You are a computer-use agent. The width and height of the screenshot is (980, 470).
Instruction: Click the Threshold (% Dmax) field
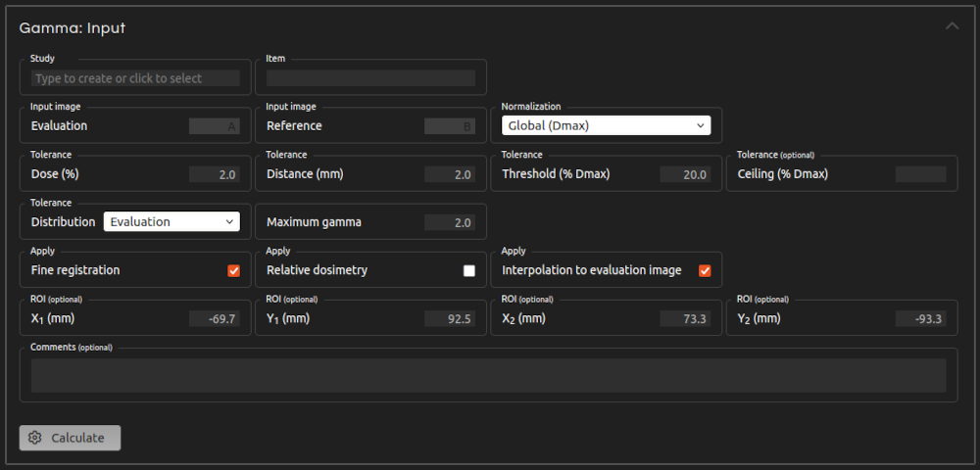pos(685,174)
